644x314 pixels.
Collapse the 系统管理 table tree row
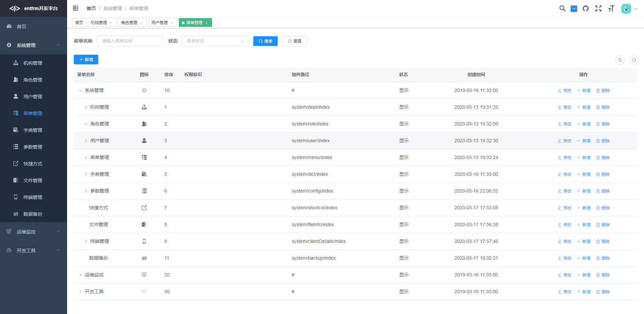(x=80, y=91)
